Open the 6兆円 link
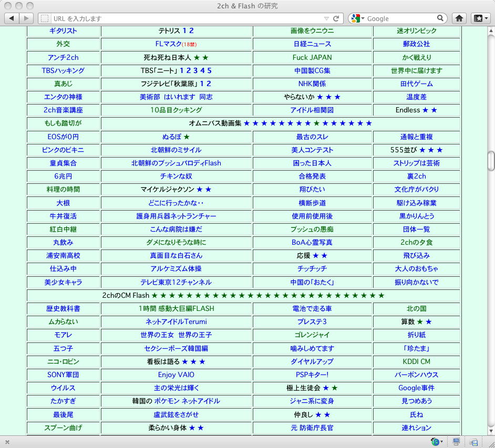The height and width of the screenshot is (448, 495). point(63,176)
